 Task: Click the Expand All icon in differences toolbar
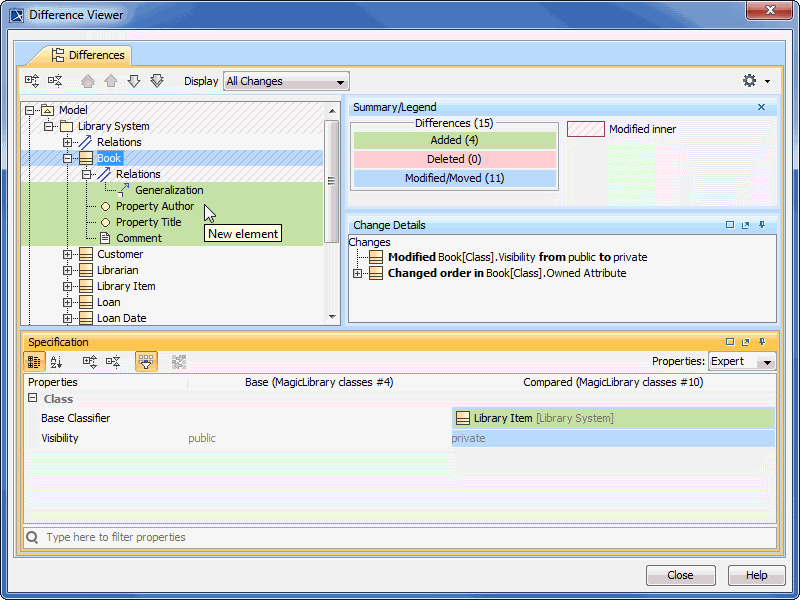pyautogui.click(x=32, y=81)
